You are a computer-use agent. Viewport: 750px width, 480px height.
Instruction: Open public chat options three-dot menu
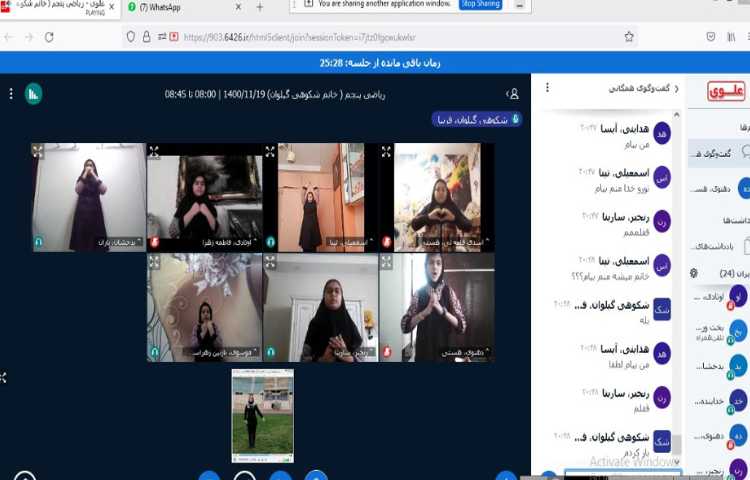[547, 88]
